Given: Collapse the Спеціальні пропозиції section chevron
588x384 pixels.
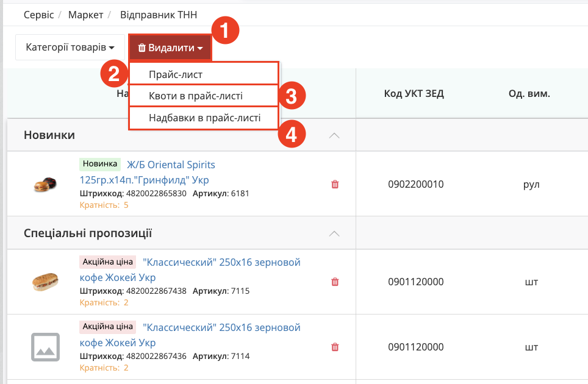Looking at the screenshot, I should pos(334,234).
